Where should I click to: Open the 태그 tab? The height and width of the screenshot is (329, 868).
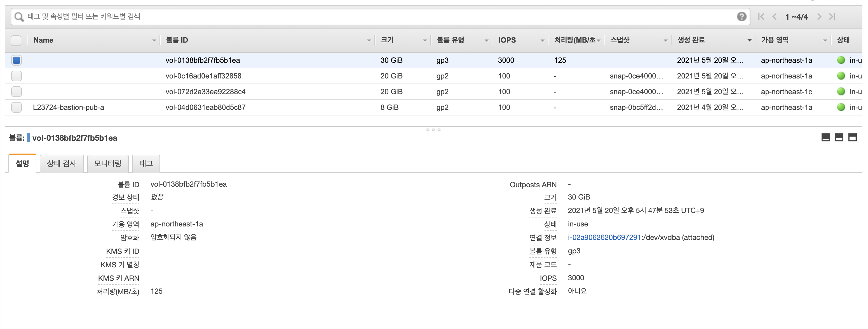[x=146, y=163]
